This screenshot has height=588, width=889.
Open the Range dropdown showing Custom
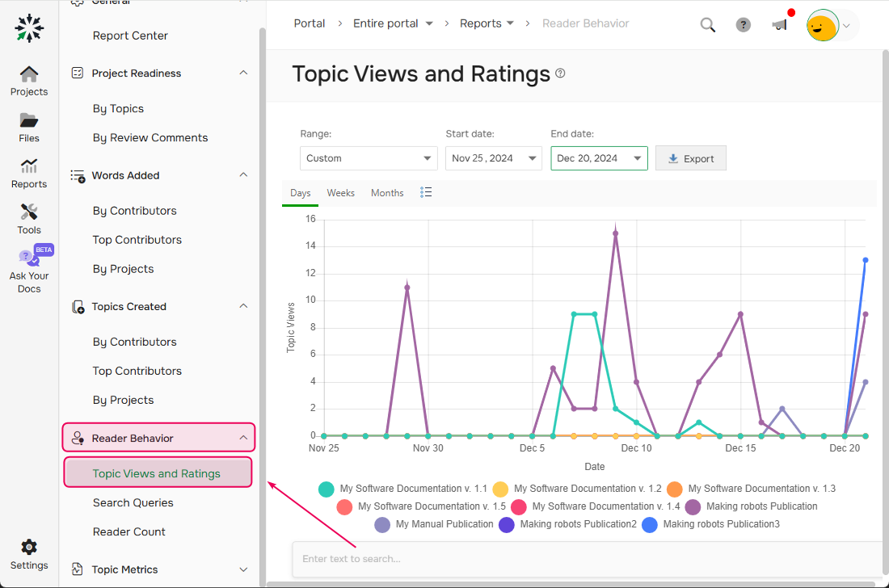click(369, 158)
